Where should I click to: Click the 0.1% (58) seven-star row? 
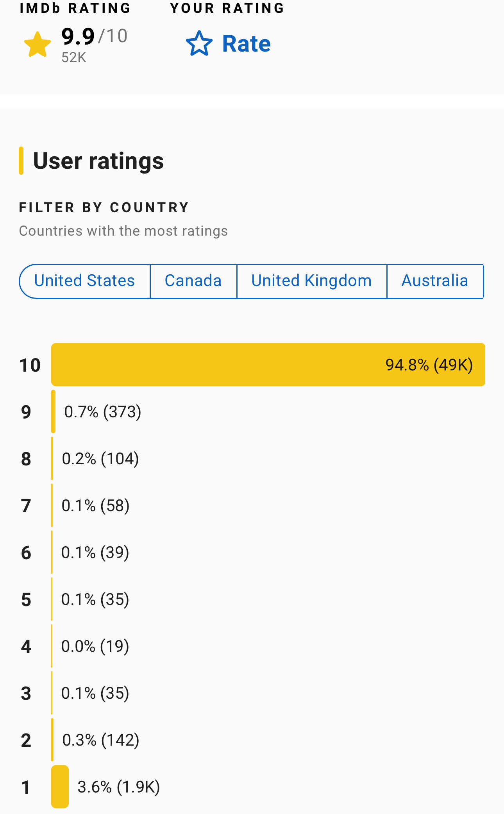95,506
